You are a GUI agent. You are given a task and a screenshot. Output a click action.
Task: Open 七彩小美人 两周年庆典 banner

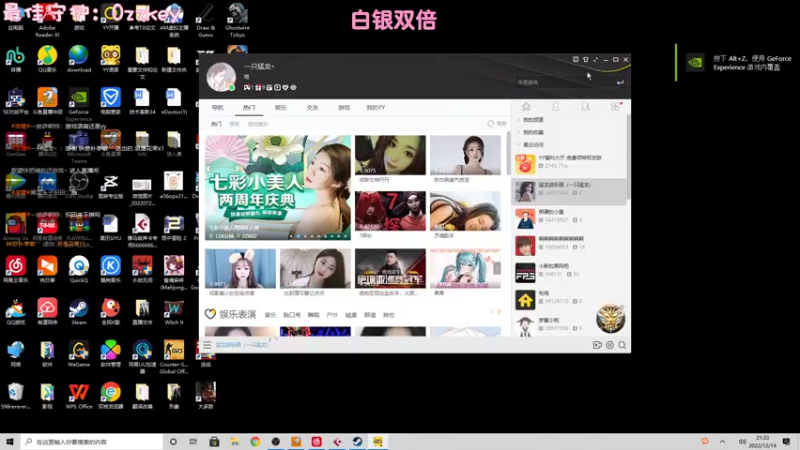pos(278,187)
